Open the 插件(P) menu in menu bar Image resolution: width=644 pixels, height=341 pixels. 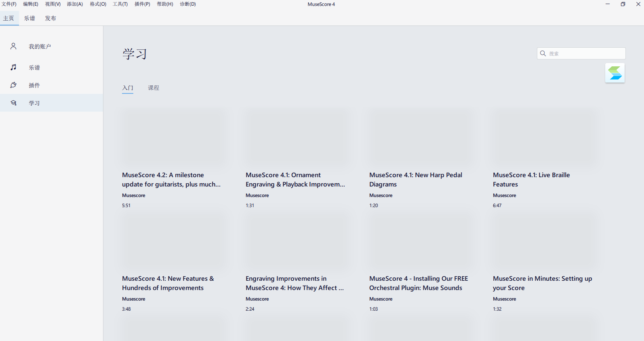(142, 4)
